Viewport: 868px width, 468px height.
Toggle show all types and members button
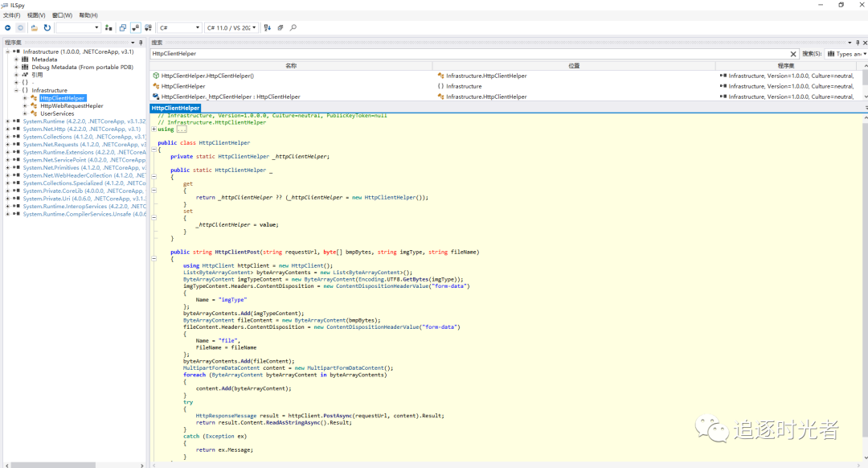[147, 27]
